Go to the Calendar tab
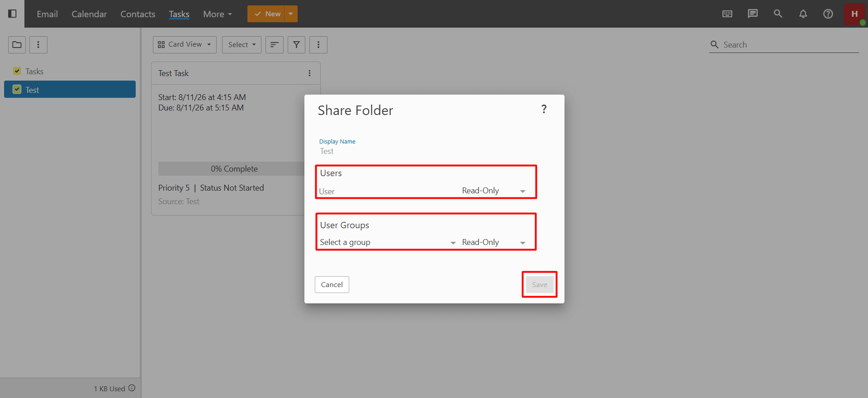Viewport: 868px width, 398px height. [89, 14]
